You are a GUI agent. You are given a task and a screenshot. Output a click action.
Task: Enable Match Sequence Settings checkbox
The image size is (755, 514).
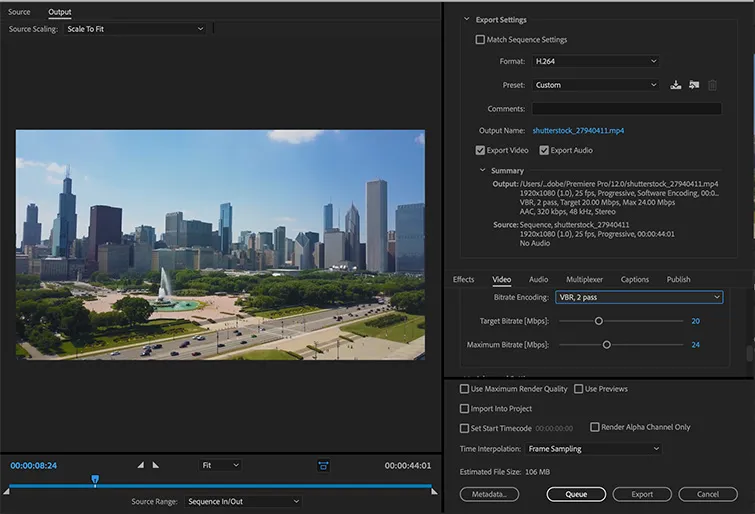(x=481, y=40)
